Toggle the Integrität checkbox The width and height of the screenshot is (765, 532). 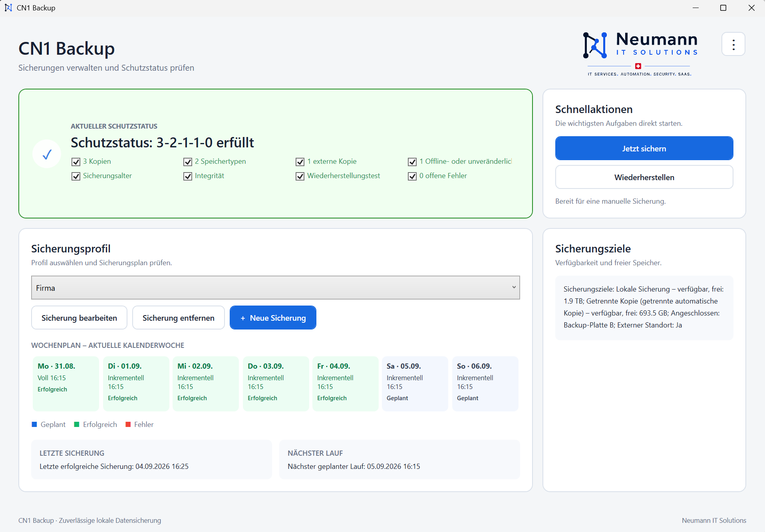188,176
